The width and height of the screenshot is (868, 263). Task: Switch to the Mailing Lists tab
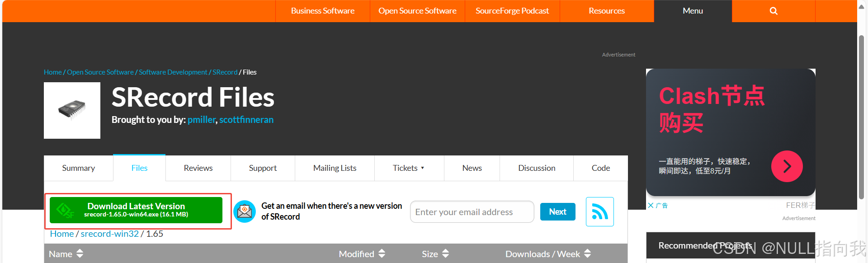click(x=335, y=168)
